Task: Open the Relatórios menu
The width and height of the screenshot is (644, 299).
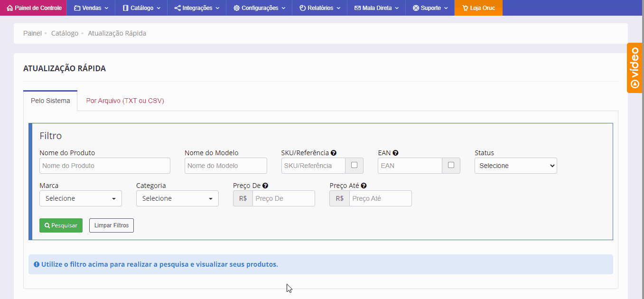Action: click(319, 8)
